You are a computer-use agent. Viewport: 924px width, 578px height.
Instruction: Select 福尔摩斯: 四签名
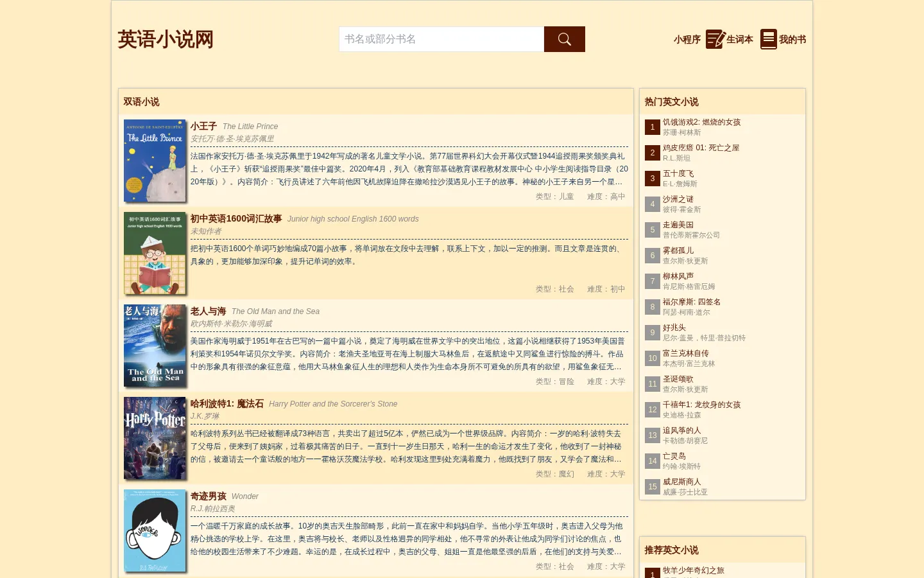(692, 302)
